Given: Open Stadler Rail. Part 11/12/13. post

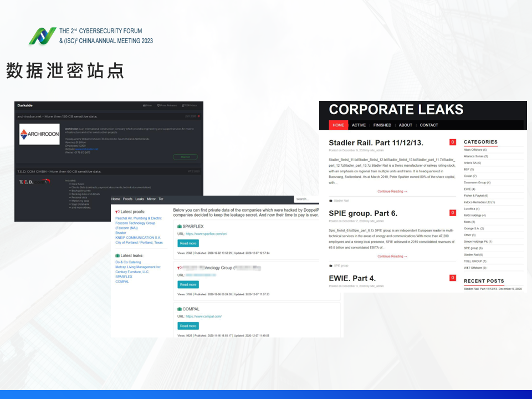Looking at the screenshot, I should pyautogui.click(x=376, y=143).
